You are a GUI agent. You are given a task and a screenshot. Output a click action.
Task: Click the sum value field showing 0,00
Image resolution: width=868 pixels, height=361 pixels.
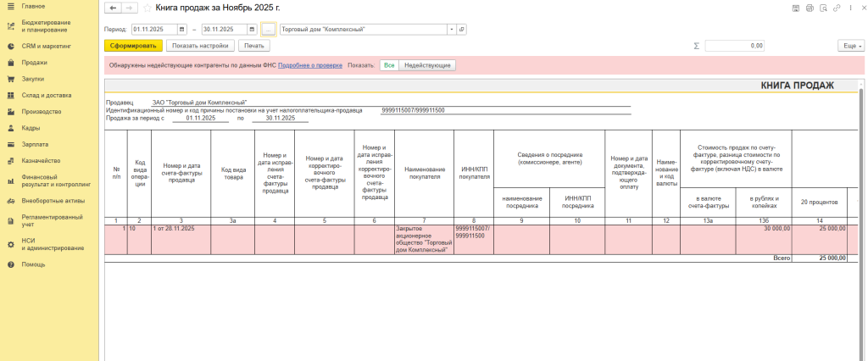pos(735,46)
